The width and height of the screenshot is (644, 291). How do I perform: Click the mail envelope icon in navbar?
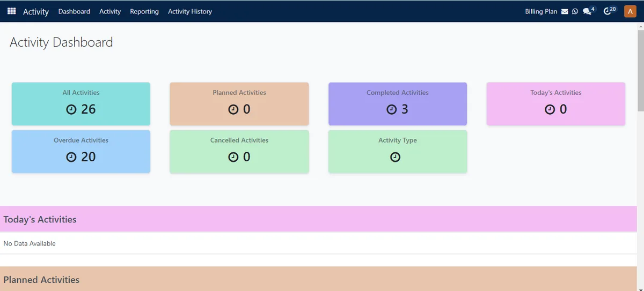point(565,11)
